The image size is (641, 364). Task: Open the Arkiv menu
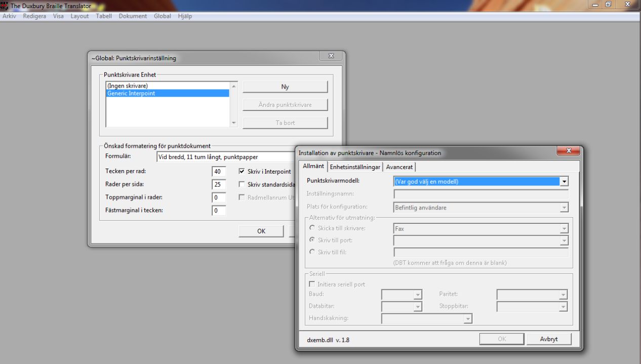(9, 16)
